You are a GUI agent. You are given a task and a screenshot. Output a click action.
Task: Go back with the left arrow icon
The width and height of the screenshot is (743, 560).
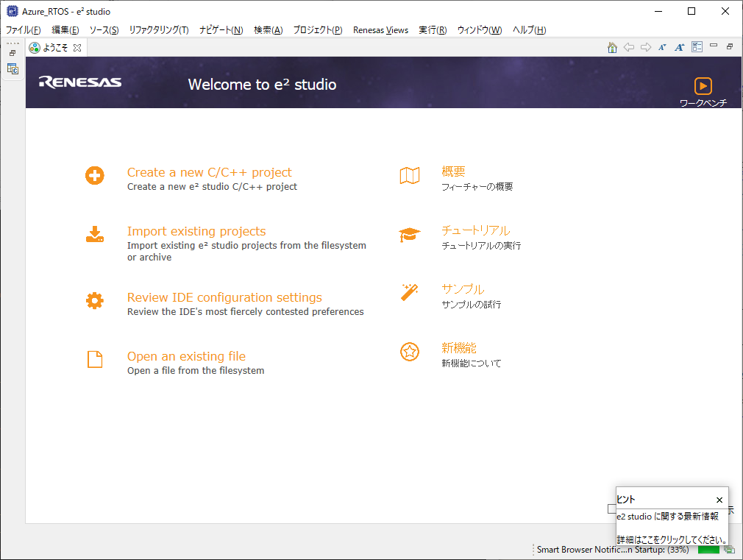point(629,47)
